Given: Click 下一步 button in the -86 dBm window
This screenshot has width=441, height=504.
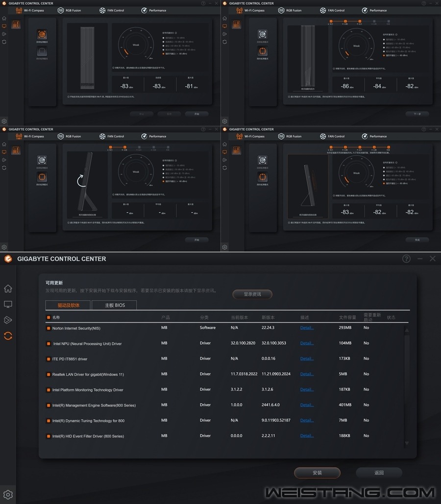Looking at the screenshot, I should [417, 114].
